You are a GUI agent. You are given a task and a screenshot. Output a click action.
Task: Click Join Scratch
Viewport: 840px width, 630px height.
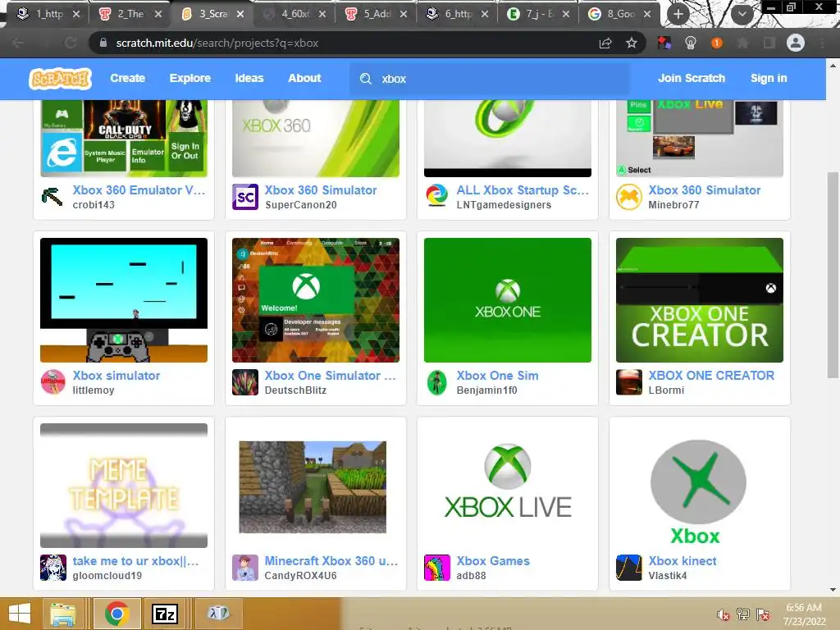click(691, 78)
